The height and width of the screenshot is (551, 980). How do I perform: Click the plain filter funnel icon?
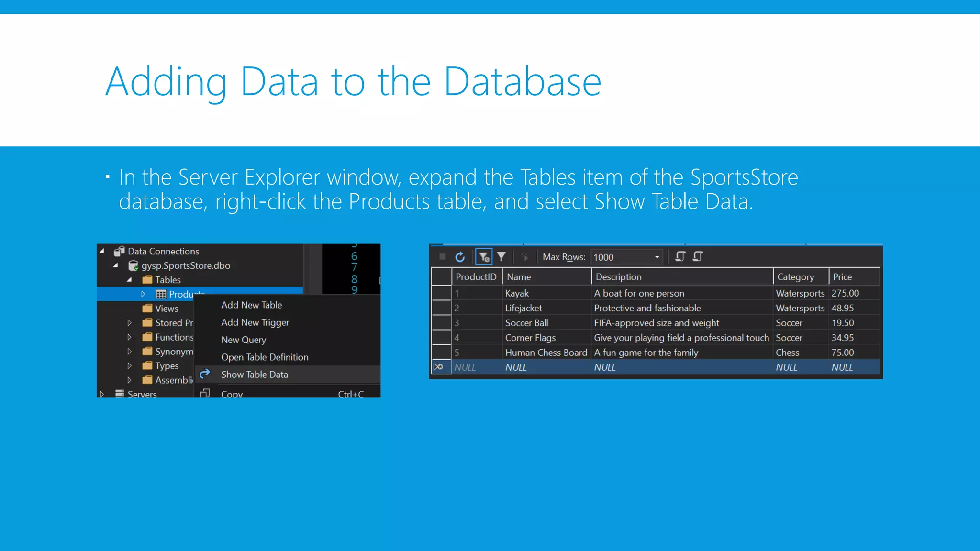[x=501, y=257]
